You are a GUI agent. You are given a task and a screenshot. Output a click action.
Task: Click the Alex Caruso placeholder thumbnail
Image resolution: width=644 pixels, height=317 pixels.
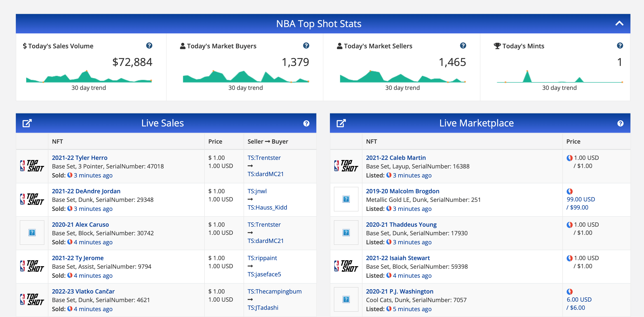(32, 233)
